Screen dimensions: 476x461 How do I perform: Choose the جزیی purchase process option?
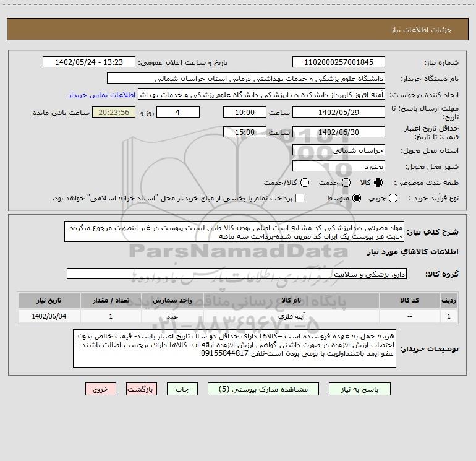[393, 198]
